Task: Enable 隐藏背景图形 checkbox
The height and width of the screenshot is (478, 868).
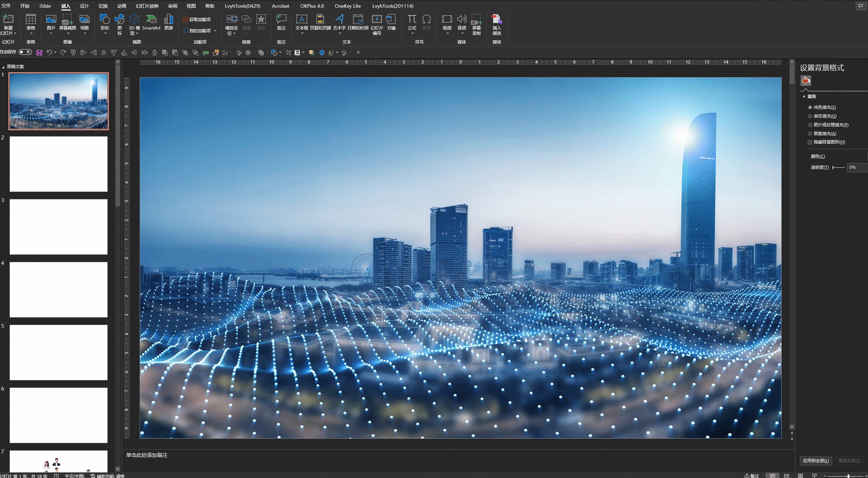Action: pos(810,142)
